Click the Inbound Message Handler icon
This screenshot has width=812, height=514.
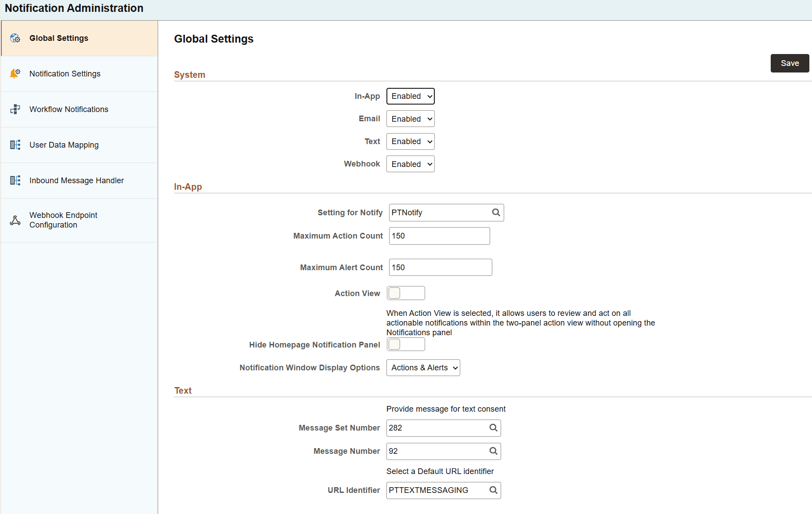15,180
